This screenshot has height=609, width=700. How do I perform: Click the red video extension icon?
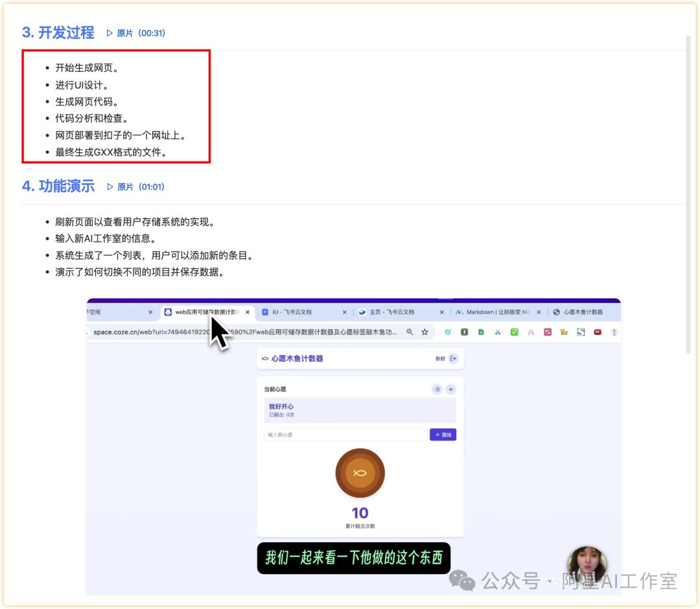pos(598,332)
